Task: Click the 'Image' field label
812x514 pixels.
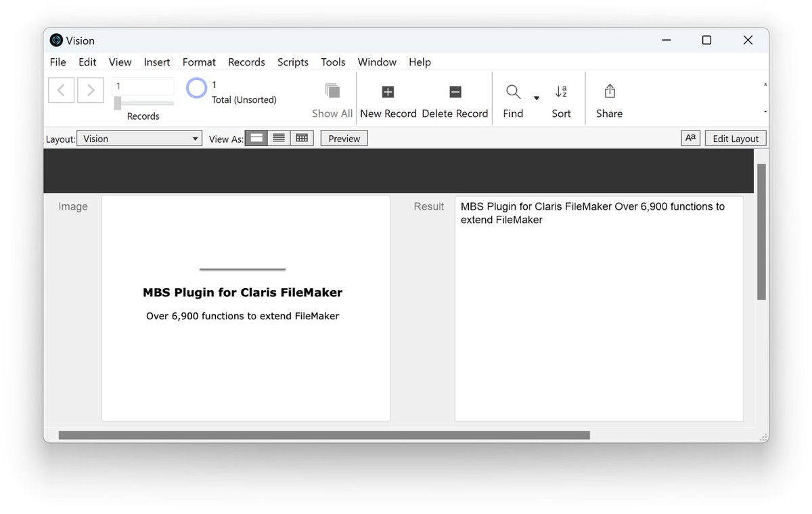Action: point(73,207)
